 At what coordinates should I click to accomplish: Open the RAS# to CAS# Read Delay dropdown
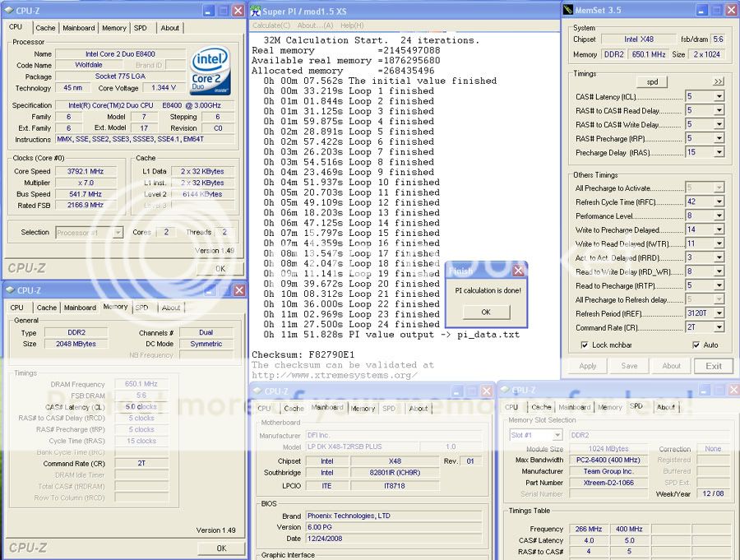tap(719, 110)
